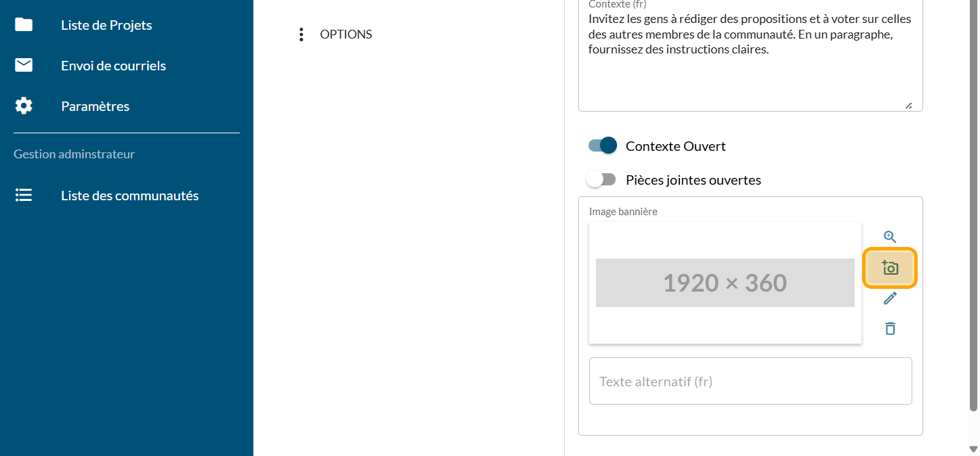Click the trash delete icon for the banner
The image size is (980, 456).
point(890,329)
